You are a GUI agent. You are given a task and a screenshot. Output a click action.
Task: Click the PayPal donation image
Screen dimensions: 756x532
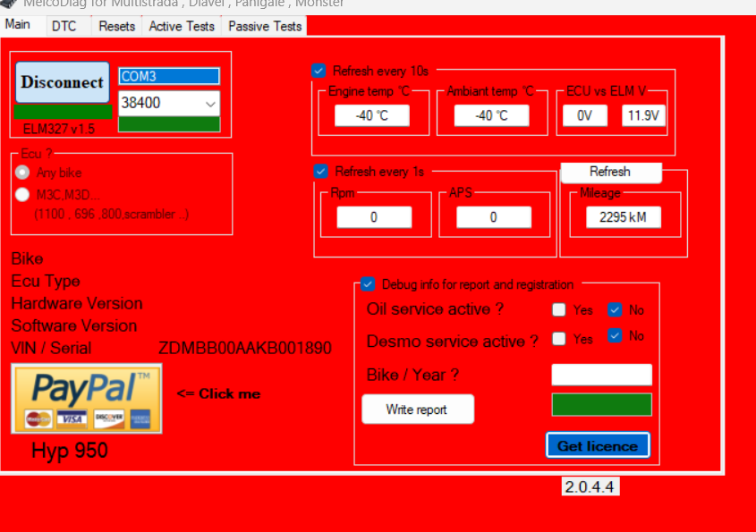click(87, 399)
